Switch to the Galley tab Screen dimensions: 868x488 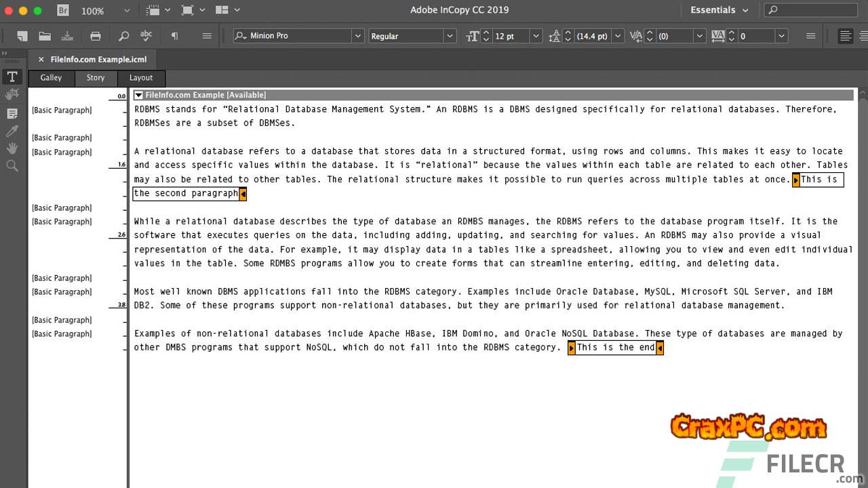tap(51, 78)
